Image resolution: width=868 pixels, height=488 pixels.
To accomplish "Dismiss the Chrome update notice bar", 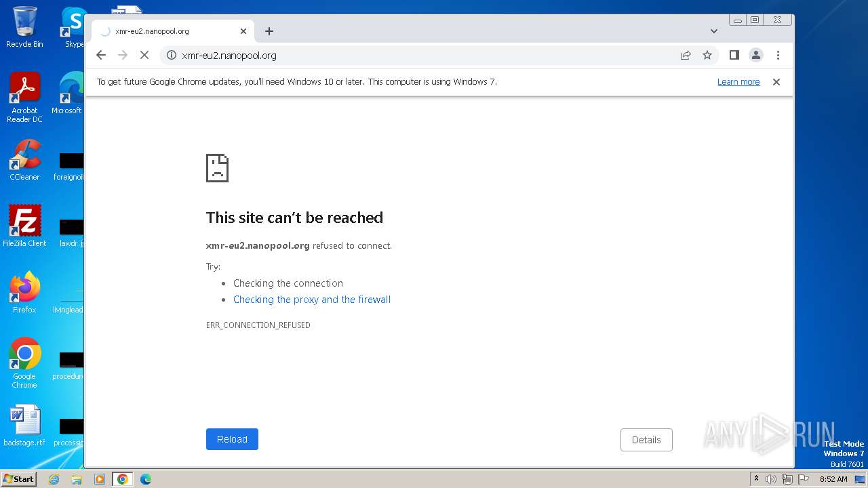I will pyautogui.click(x=776, y=82).
